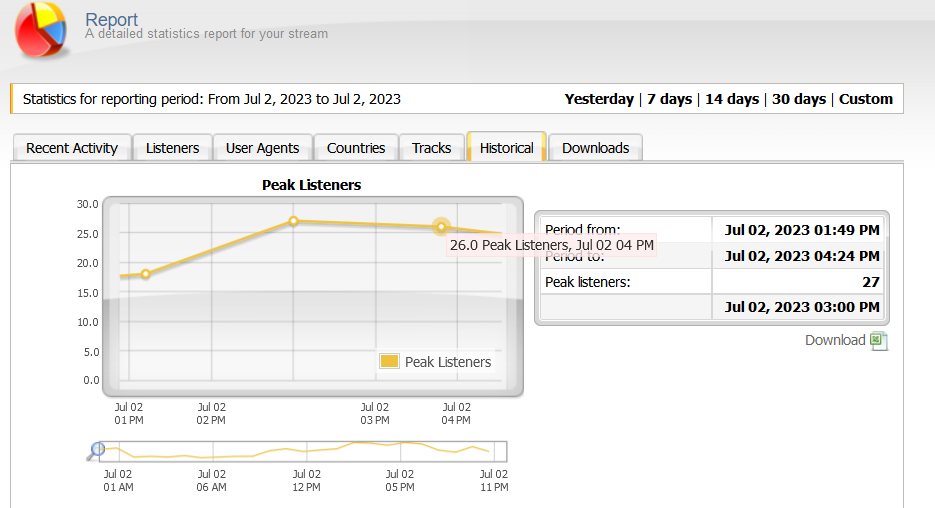Select the Countries tab
Image resolution: width=935 pixels, height=508 pixels.
[x=356, y=148]
